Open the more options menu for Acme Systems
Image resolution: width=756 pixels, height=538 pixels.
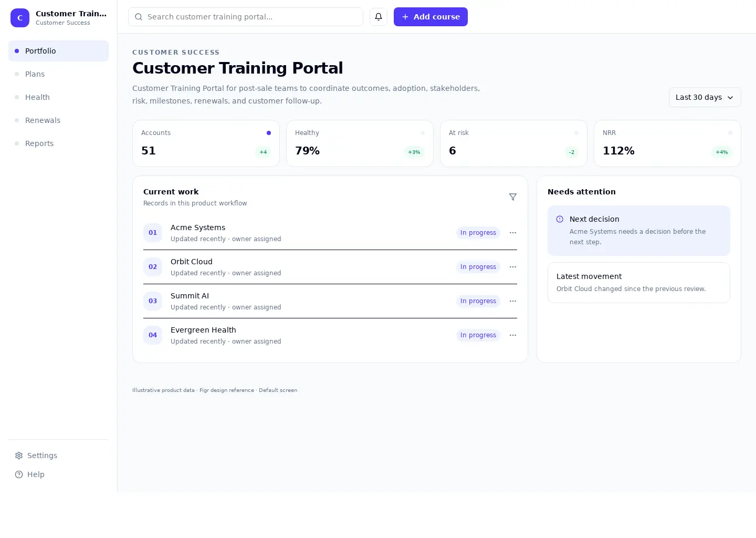point(513,233)
